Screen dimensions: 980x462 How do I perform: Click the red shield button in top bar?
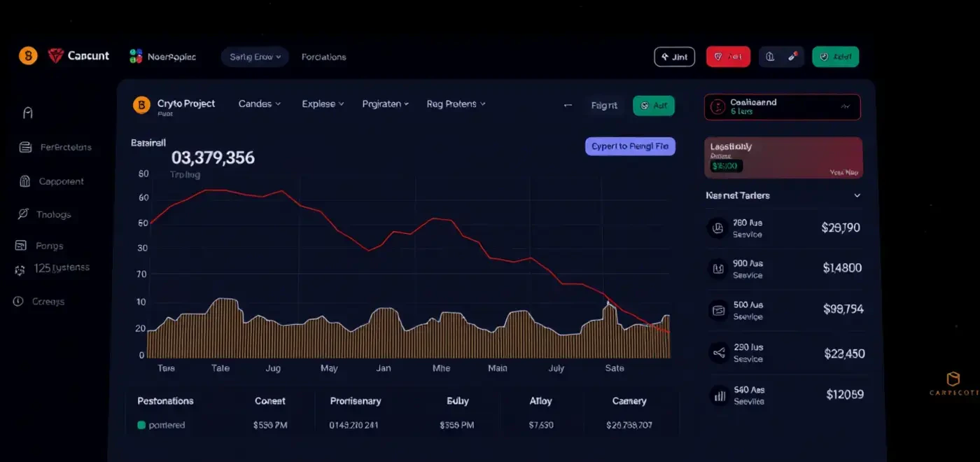coord(728,57)
